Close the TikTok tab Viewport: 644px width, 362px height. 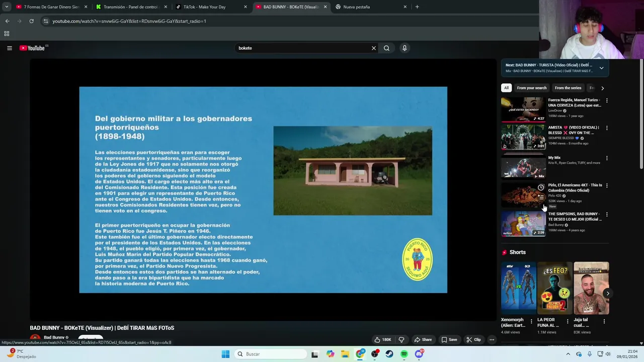coord(246,7)
